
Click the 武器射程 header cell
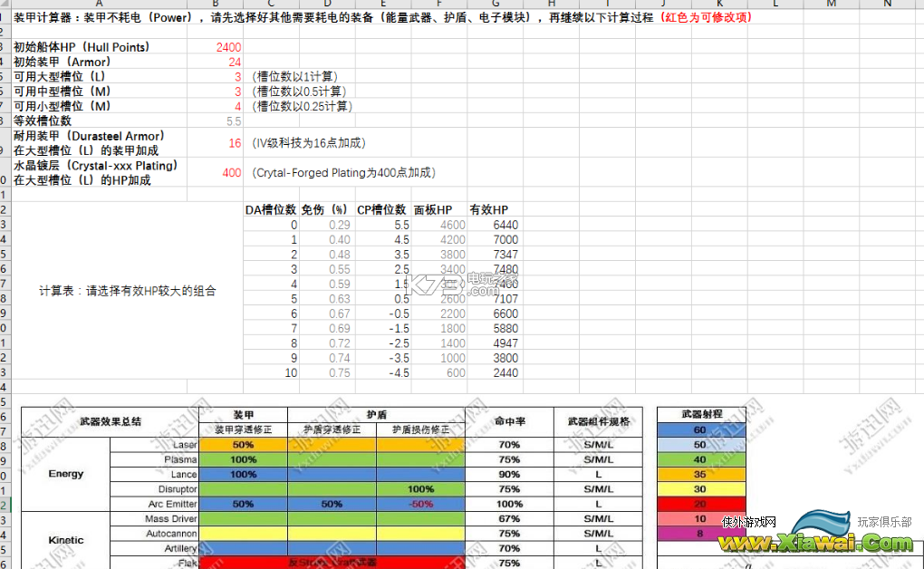coord(701,414)
